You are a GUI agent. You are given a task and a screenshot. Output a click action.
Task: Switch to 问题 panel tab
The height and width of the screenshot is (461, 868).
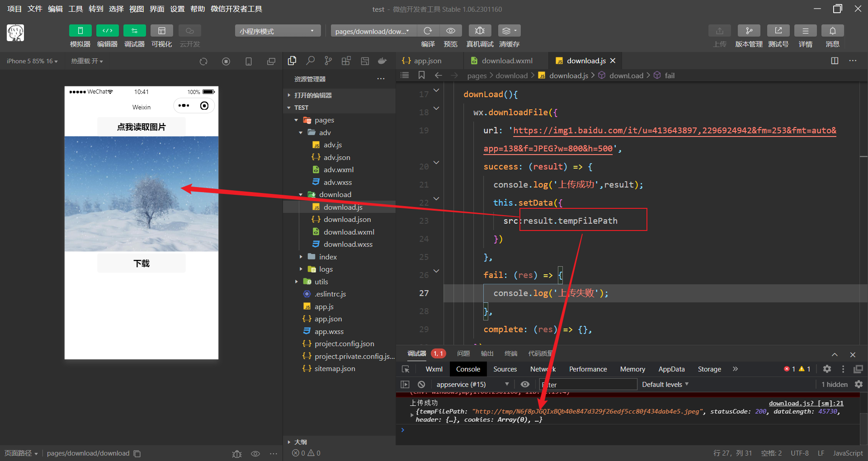coord(463,353)
